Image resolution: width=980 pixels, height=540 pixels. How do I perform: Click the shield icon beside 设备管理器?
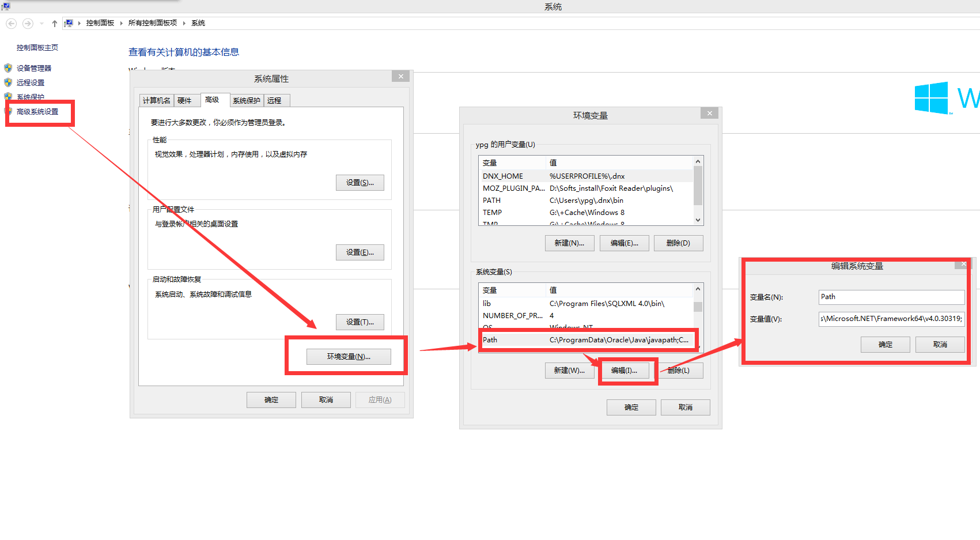8,68
